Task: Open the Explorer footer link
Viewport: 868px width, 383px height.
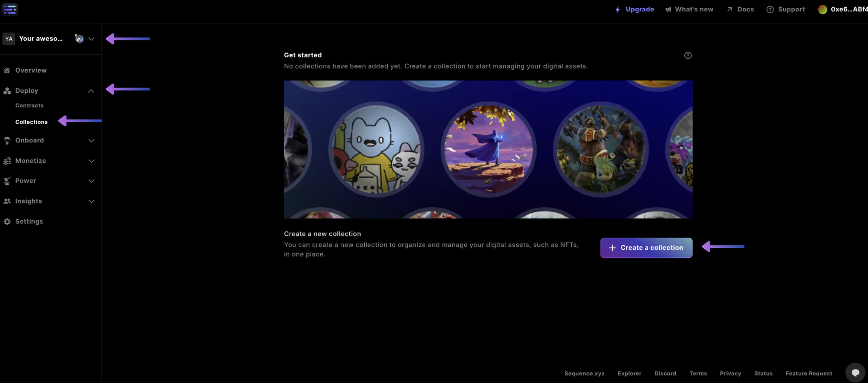Action: click(629, 373)
